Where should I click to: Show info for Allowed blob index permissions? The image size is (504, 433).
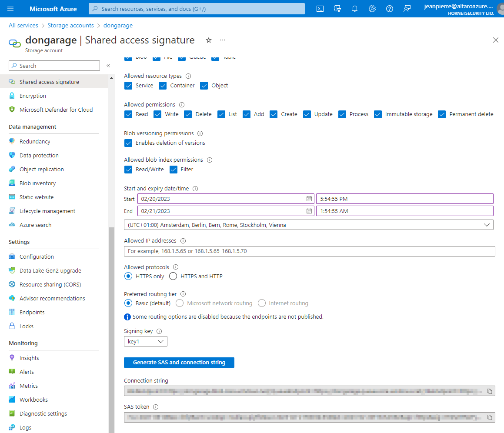click(210, 160)
